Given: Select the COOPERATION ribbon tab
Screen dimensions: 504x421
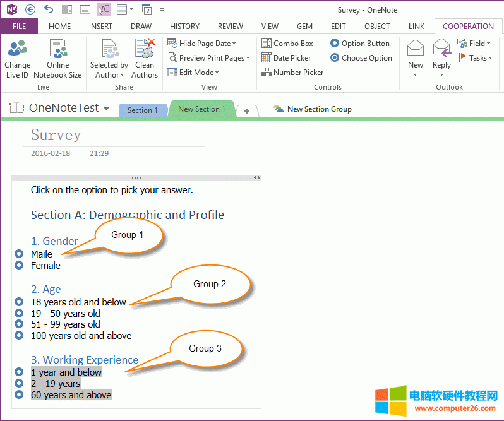Looking at the screenshot, I should coord(469,27).
